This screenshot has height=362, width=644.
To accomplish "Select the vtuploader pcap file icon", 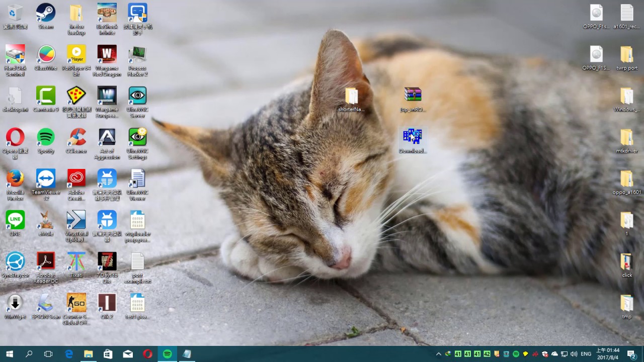I will click(x=137, y=226).
